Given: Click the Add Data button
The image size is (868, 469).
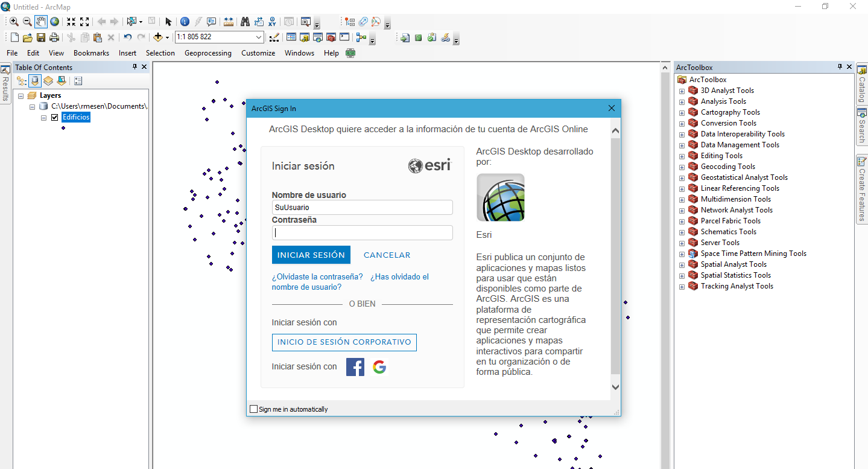Looking at the screenshot, I should point(158,37).
